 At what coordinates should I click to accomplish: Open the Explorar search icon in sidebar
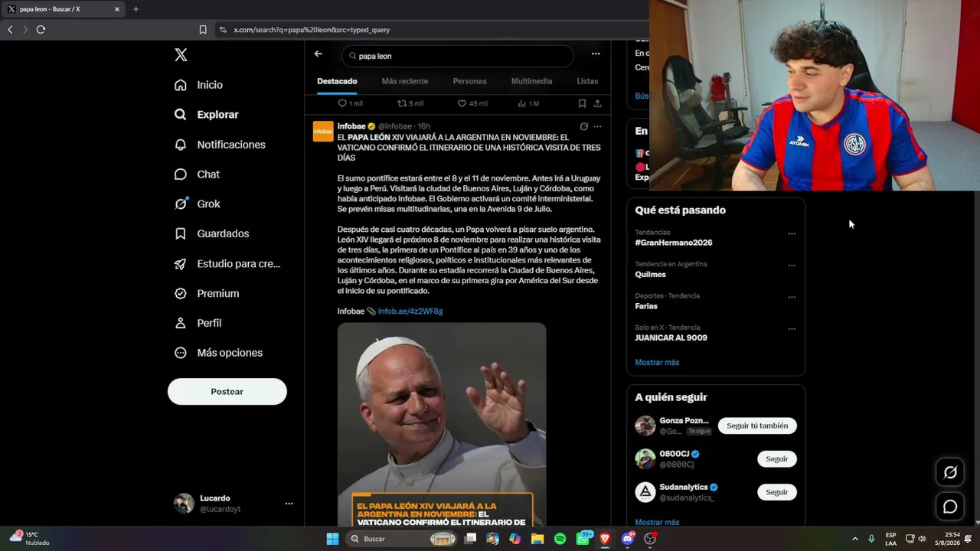[x=181, y=115]
